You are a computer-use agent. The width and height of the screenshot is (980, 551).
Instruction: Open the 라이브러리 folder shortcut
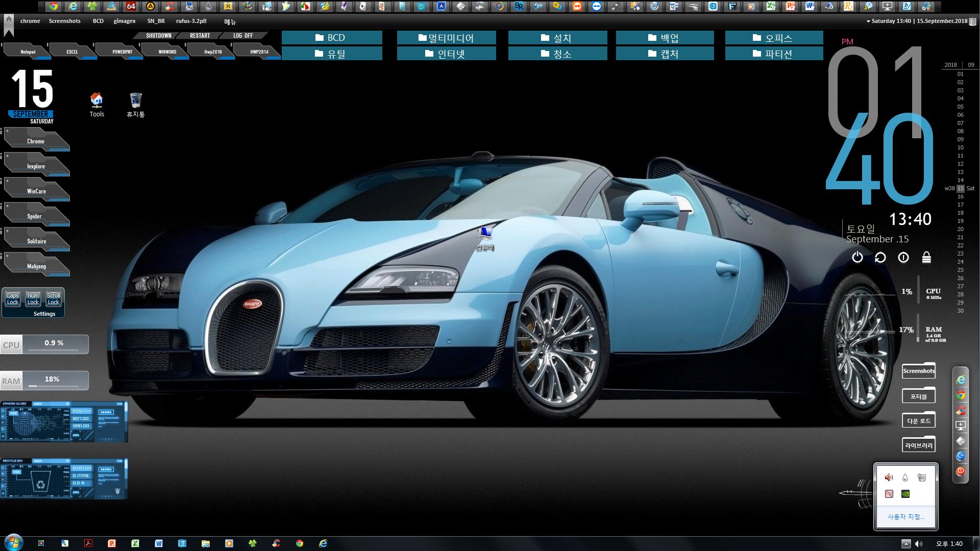[x=919, y=445]
